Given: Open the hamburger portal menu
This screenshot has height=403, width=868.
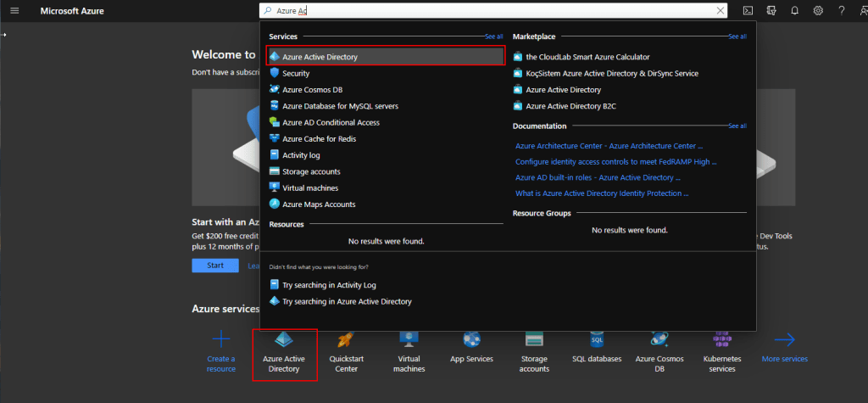Looking at the screenshot, I should [14, 10].
